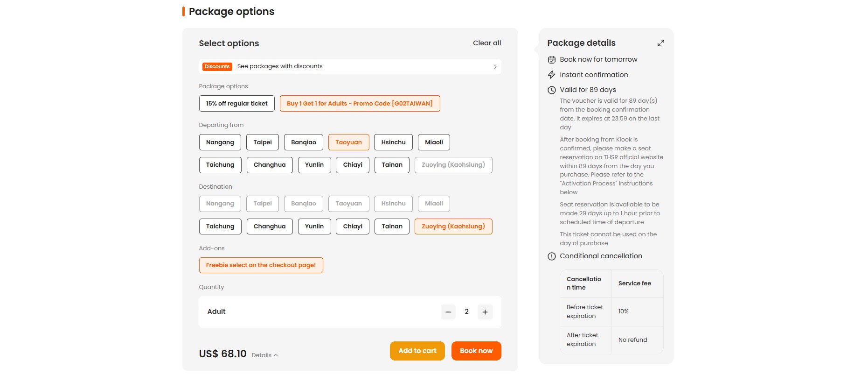
Task: Select the Freebie select on checkout add-on
Action: tap(261, 265)
